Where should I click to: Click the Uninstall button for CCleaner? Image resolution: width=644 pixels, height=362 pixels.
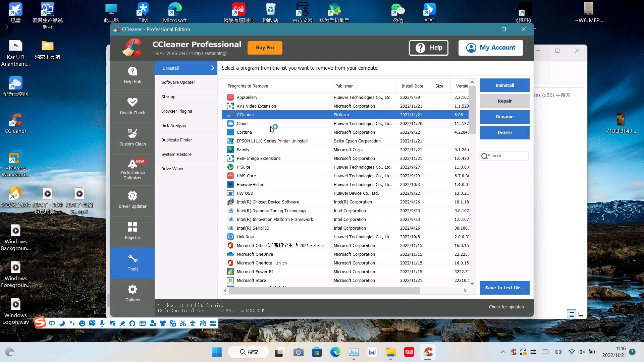pyautogui.click(x=504, y=85)
